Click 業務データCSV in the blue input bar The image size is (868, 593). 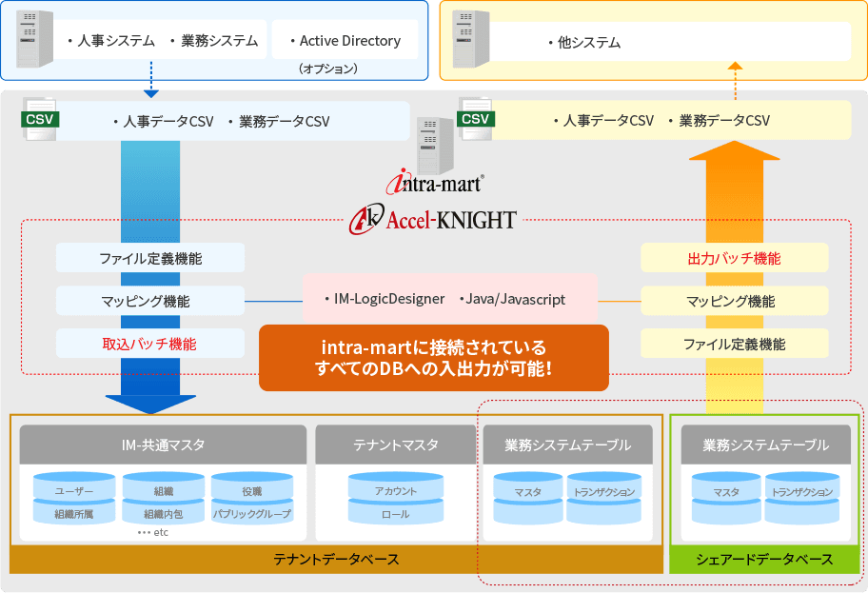[284, 121]
